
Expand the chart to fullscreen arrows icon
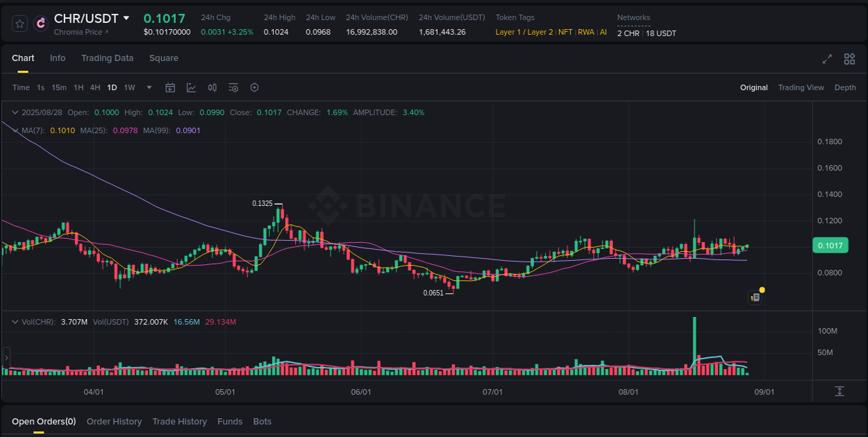coord(826,59)
